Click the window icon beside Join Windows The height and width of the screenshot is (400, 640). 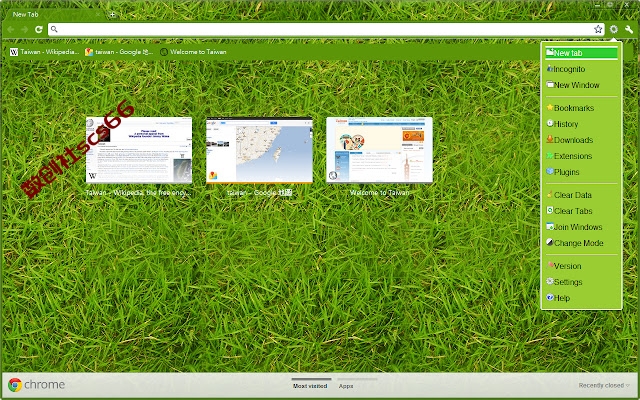[x=550, y=226]
